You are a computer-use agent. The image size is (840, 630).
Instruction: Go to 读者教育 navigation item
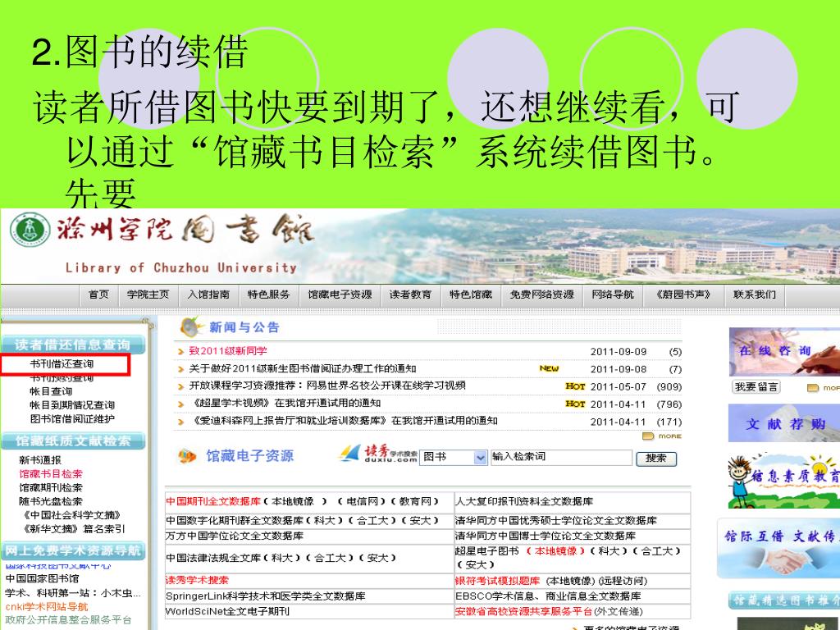410,294
